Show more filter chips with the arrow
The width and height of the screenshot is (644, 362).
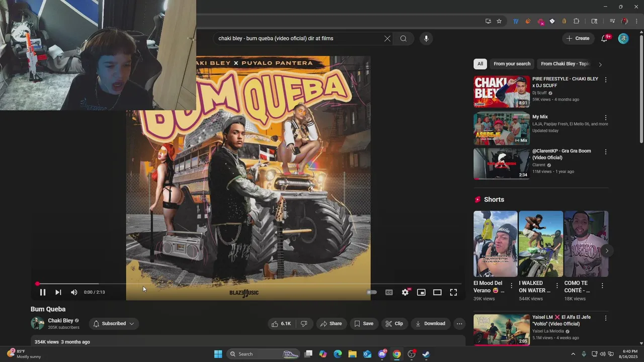(x=600, y=64)
